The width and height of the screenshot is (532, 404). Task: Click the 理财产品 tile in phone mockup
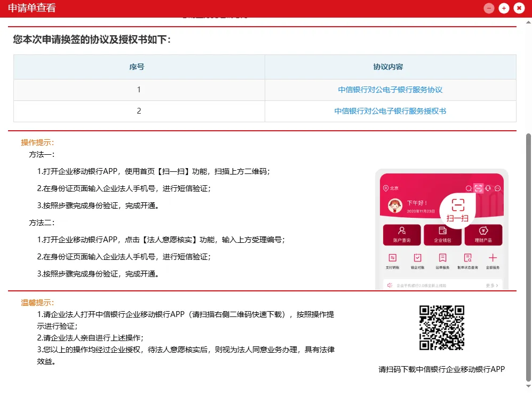tap(483, 235)
